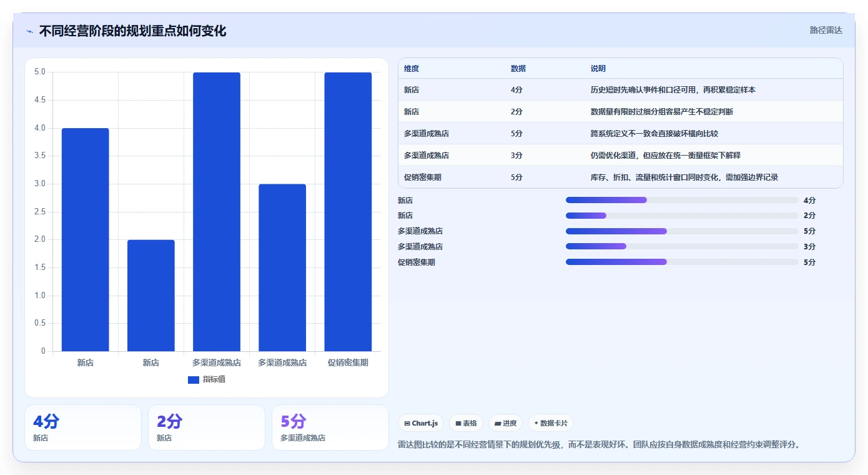Click the 指标值 legend text

pos(214,379)
